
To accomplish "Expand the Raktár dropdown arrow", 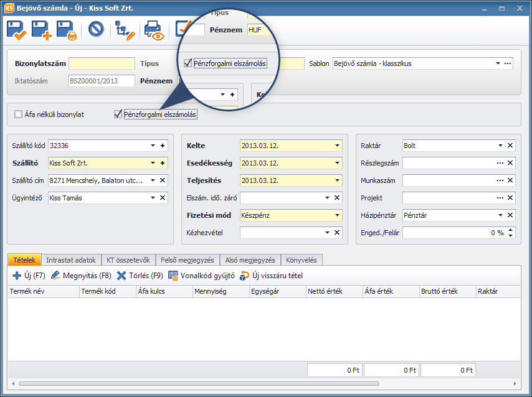I will click(500, 146).
